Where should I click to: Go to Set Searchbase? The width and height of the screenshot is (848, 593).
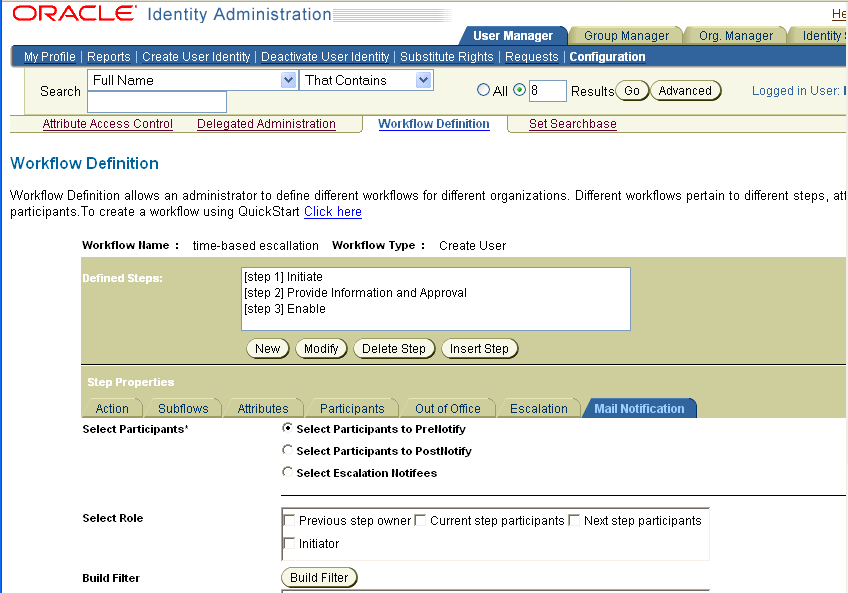point(573,124)
